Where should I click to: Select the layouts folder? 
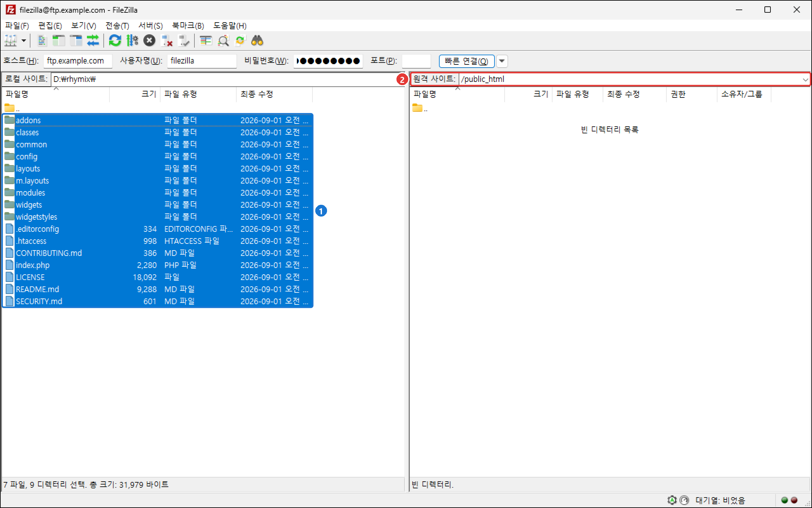click(x=158, y=169)
